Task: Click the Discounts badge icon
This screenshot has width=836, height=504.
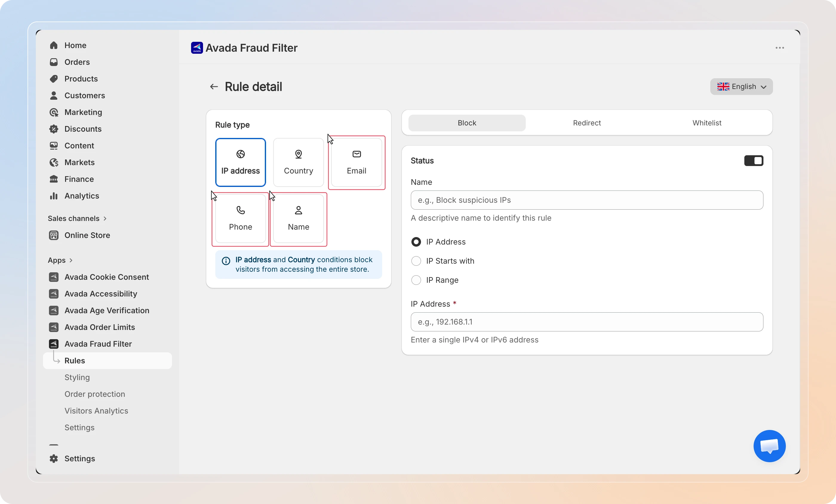Action: click(x=54, y=129)
